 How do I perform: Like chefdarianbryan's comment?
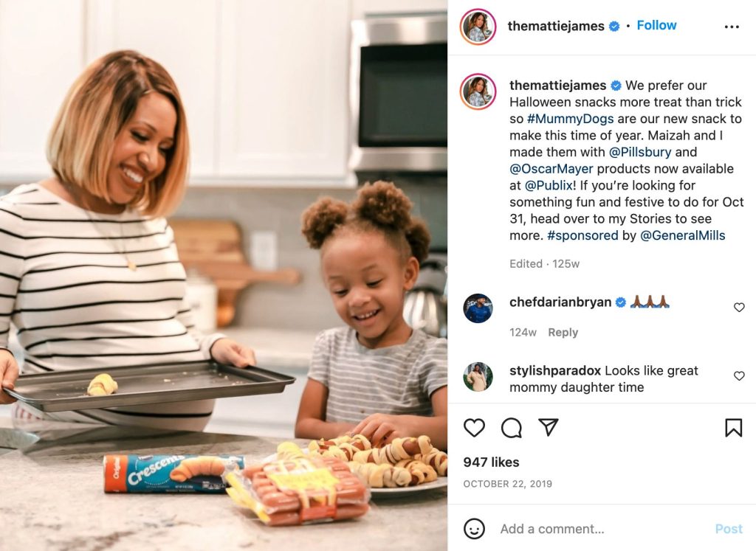(x=739, y=307)
